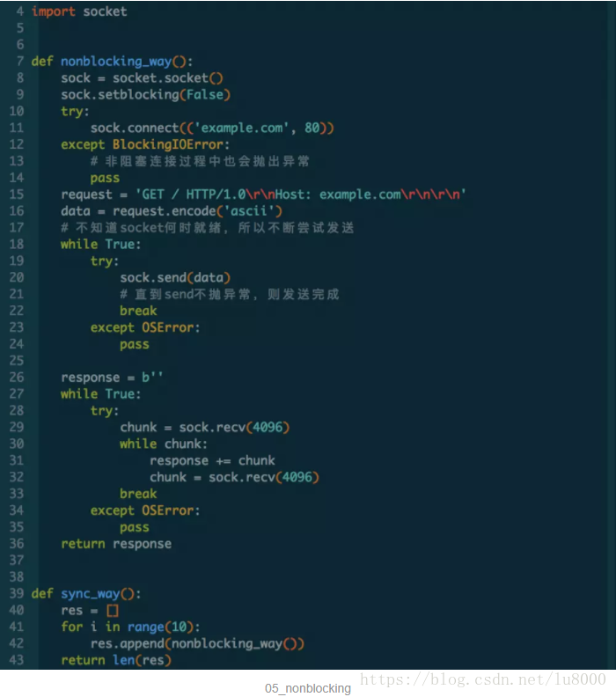Click the 'for i in range(10):' line

coord(130,627)
